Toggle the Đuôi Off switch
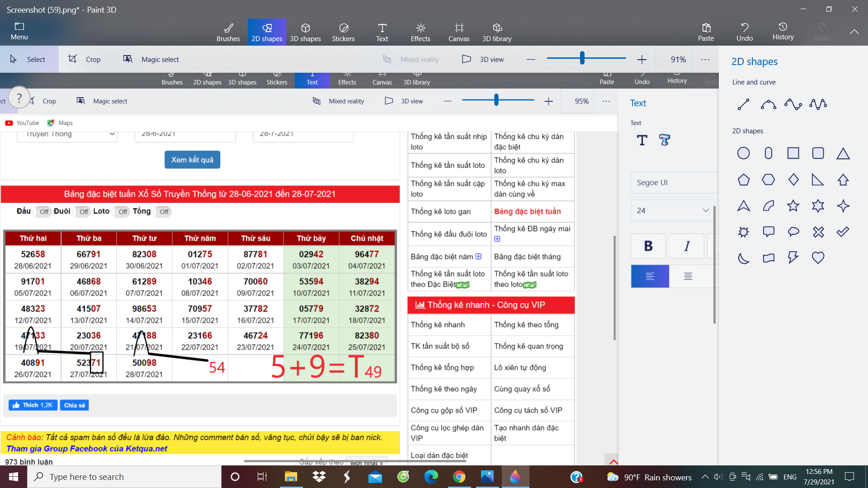The height and width of the screenshot is (488, 868). (83, 211)
